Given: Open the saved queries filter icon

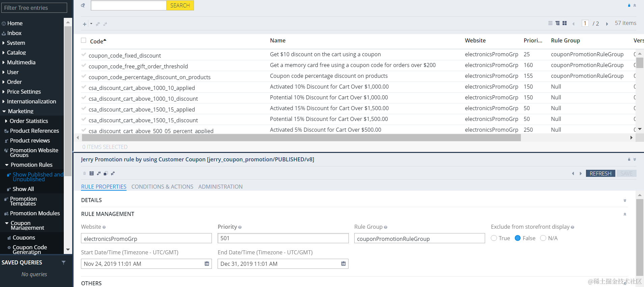Looking at the screenshot, I should (63, 262).
